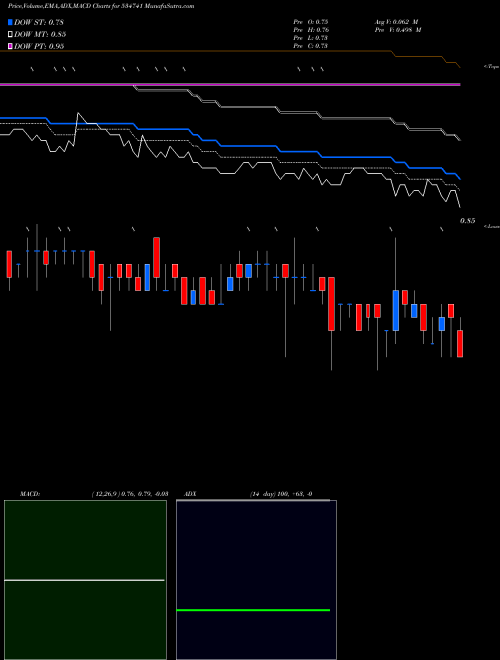This screenshot has width=500, height=660.
Task: Click the 'Pre O: 0.75' open value
Action: pyautogui.click(x=311, y=22)
